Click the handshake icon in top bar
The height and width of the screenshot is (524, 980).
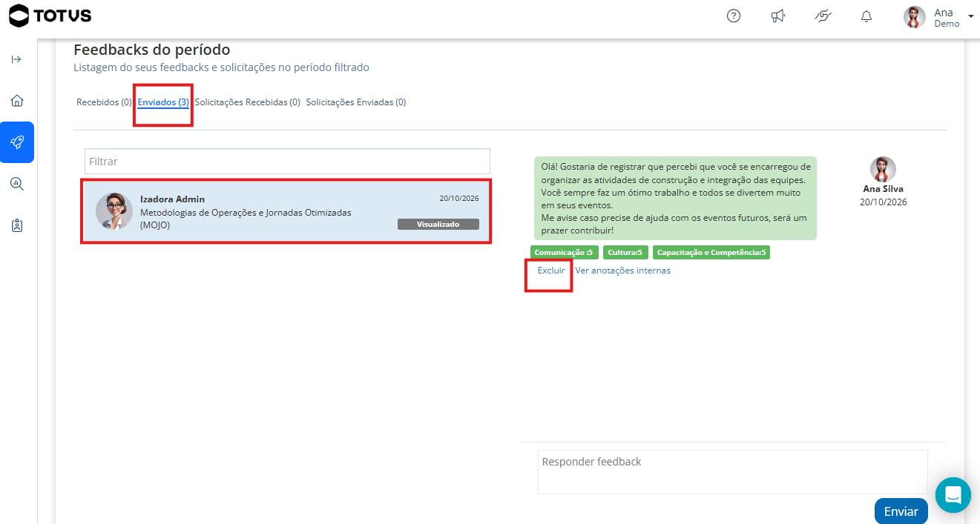tap(822, 16)
